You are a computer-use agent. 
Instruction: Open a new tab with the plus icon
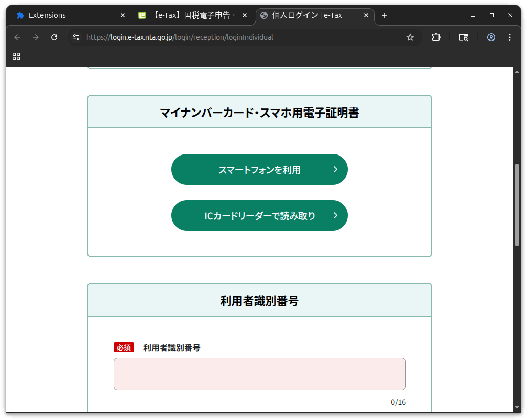click(x=384, y=16)
